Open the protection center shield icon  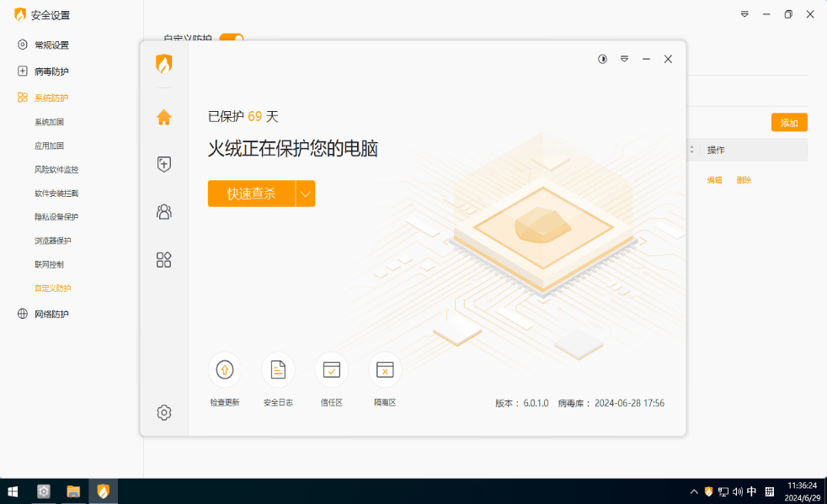(164, 164)
